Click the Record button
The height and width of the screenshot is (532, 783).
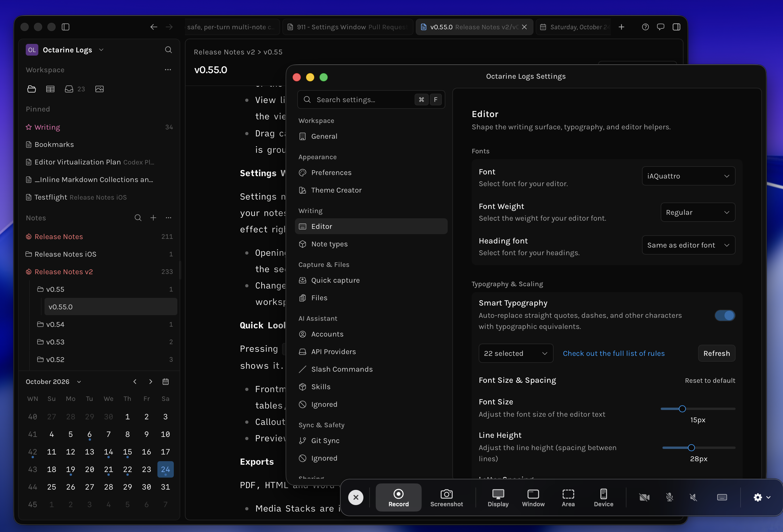coord(398,497)
